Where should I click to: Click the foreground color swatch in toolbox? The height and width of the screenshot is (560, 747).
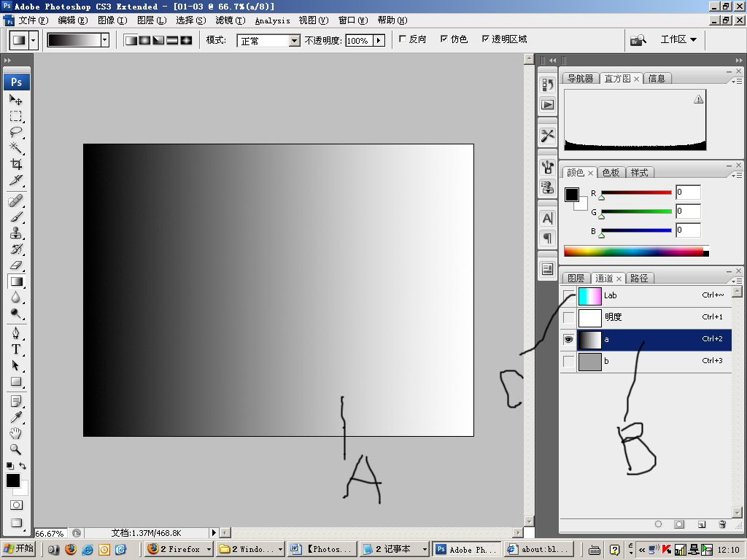tap(13, 481)
